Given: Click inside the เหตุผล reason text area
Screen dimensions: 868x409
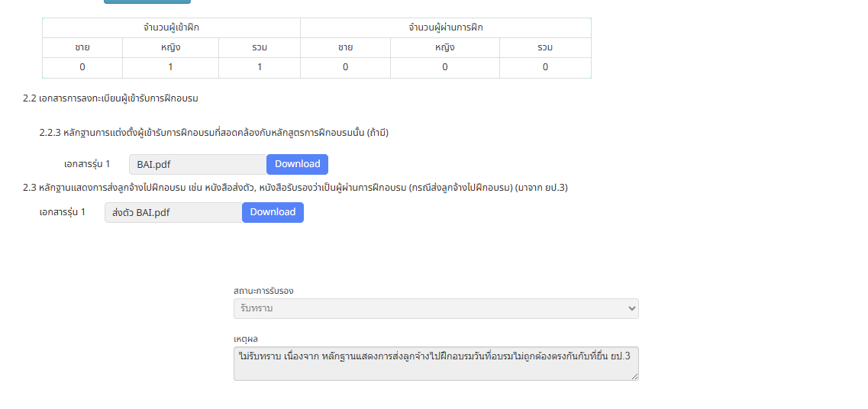Looking at the screenshot, I should pyautogui.click(x=435, y=363).
